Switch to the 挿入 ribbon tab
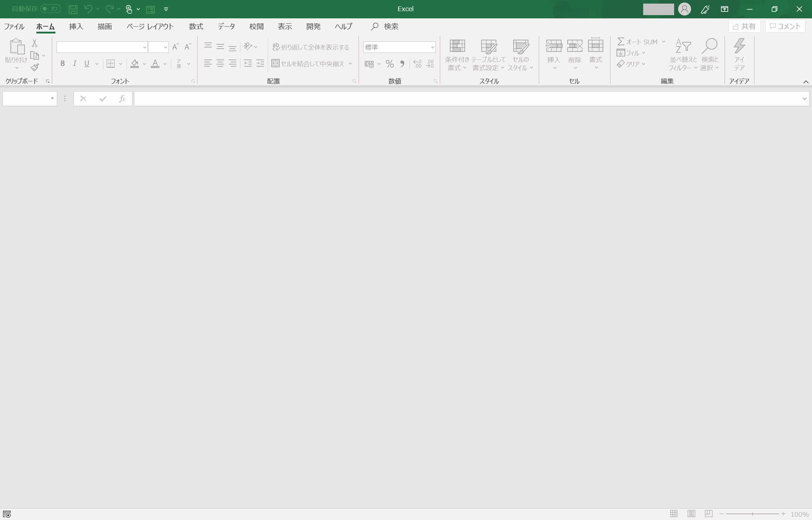 tap(76, 26)
